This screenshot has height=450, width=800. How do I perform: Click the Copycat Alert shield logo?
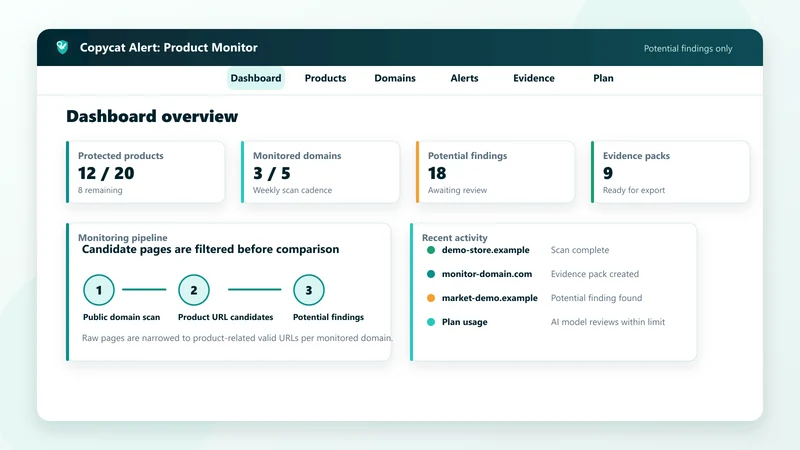point(62,47)
